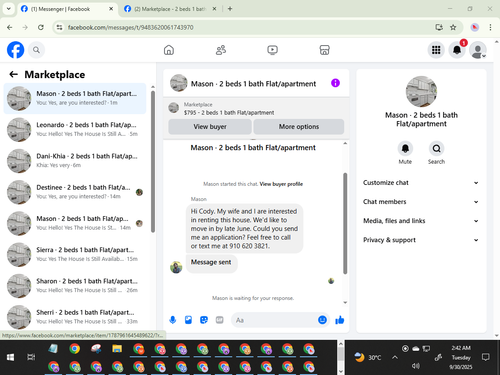
Task: Go to Facebook Home icon
Action: point(169,50)
